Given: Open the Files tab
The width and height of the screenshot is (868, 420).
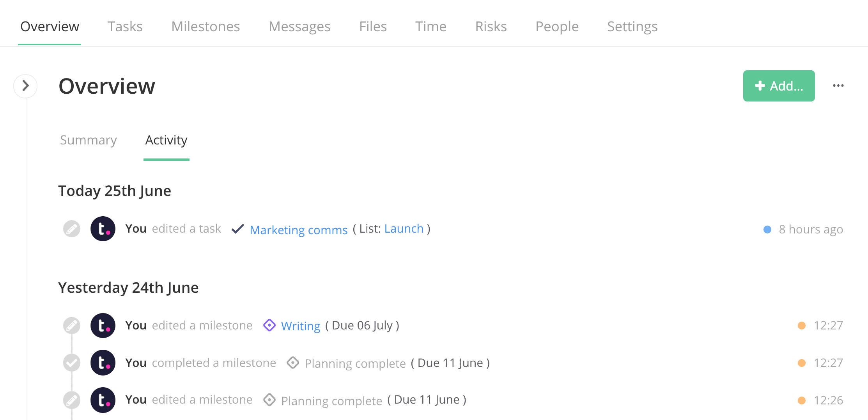Looking at the screenshot, I should click(x=373, y=27).
